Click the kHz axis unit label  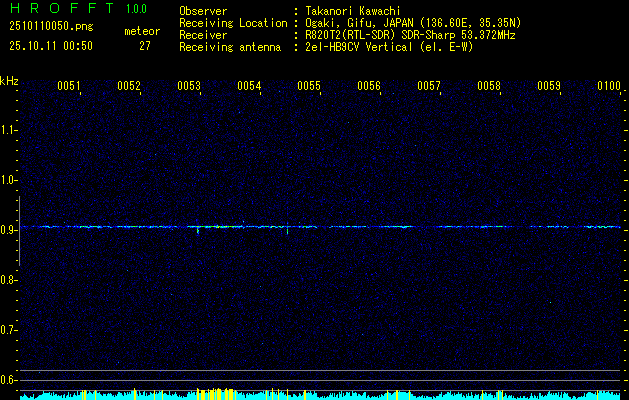click(9, 81)
